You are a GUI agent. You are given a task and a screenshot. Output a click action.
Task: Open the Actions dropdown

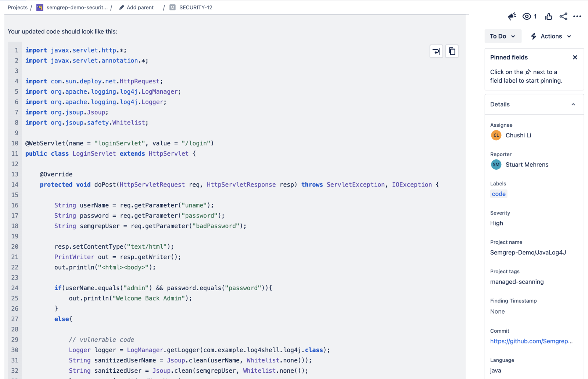[551, 36]
